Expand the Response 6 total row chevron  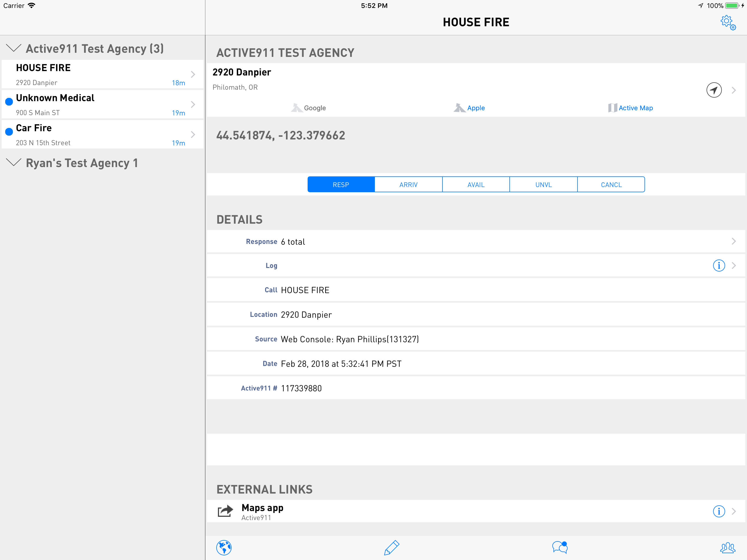coord(734,241)
